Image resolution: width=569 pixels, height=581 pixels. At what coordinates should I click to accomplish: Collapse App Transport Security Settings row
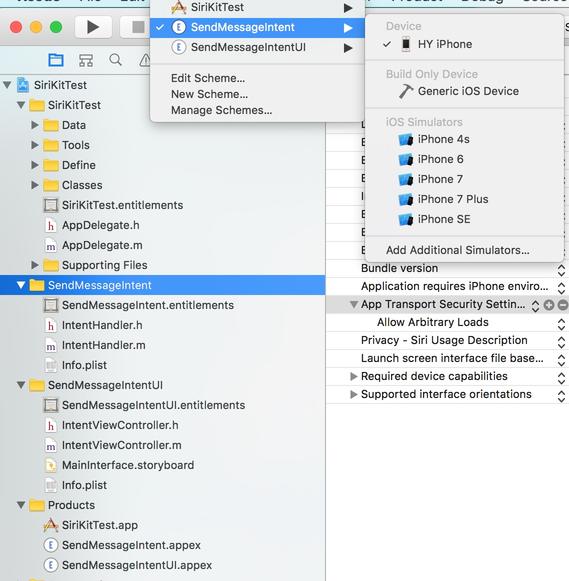(354, 305)
